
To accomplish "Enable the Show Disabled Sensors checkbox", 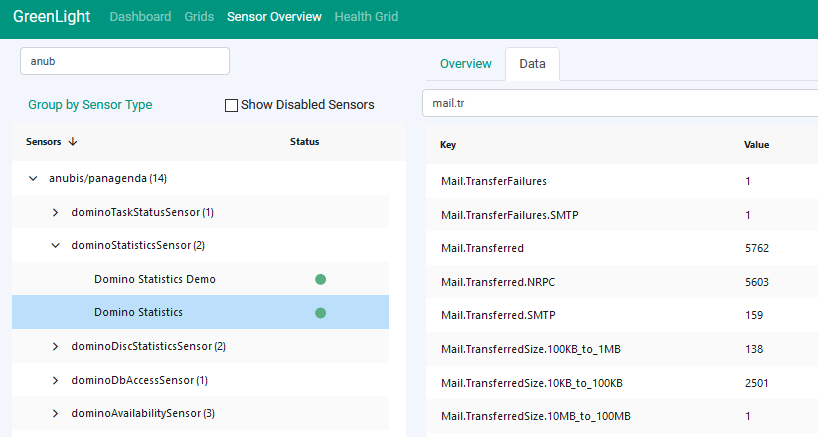I will [x=232, y=105].
